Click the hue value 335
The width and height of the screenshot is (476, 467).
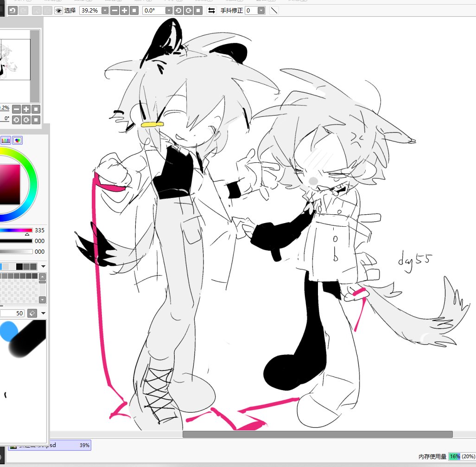click(x=39, y=230)
